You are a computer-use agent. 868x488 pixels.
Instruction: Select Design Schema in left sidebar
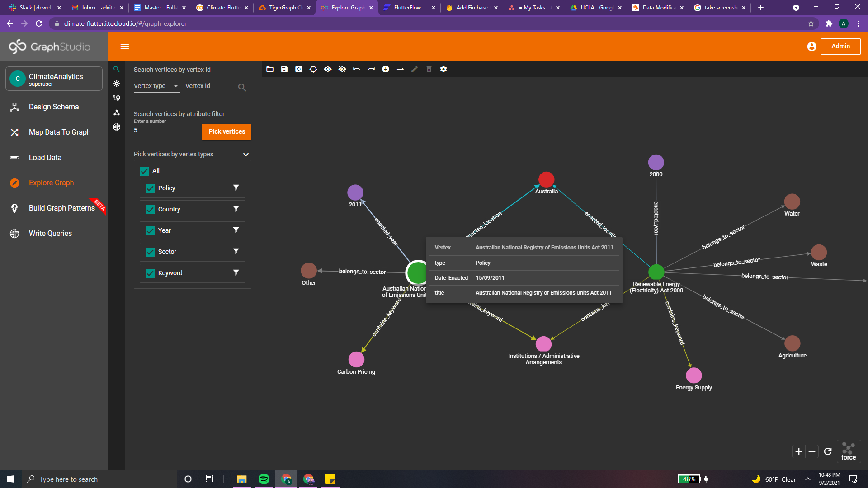click(54, 107)
